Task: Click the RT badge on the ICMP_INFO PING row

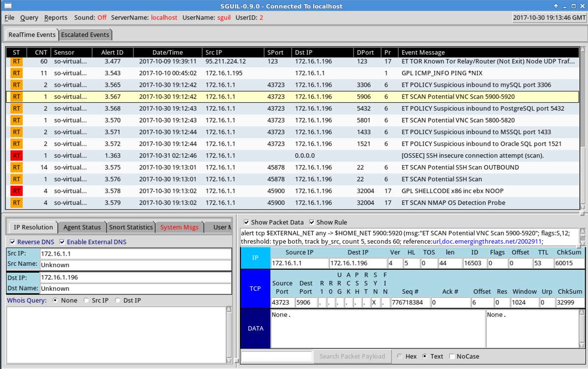Action: [x=17, y=73]
